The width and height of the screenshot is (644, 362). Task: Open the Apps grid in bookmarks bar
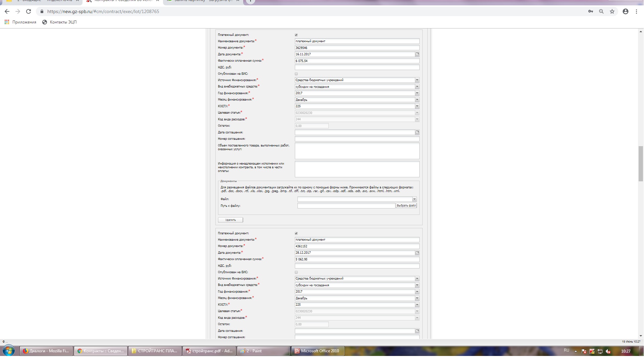7,22
